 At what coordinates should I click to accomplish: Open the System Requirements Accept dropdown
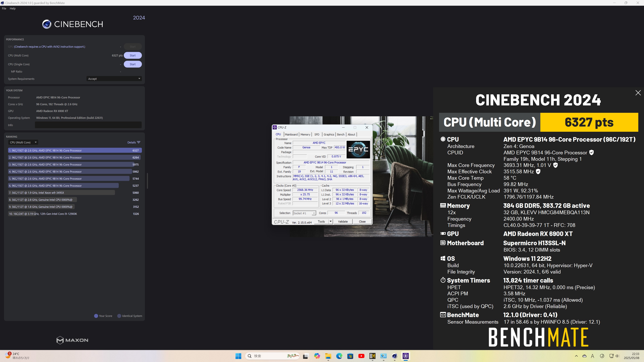(114, 79)
